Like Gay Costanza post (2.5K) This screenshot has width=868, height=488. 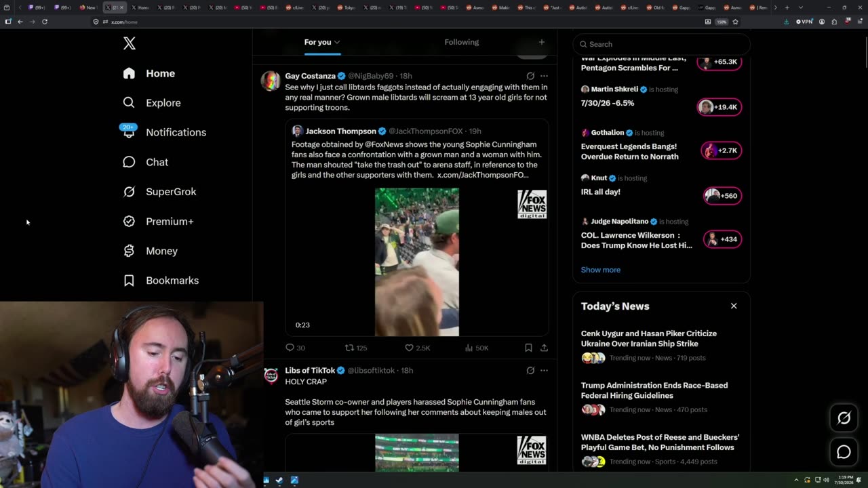(417, 348)
